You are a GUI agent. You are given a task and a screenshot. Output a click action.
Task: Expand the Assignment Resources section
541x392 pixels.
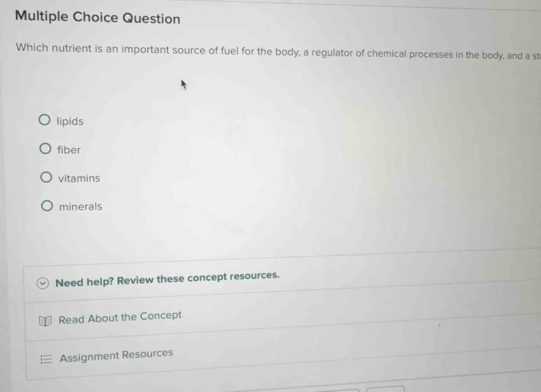(x=117, y=355)
